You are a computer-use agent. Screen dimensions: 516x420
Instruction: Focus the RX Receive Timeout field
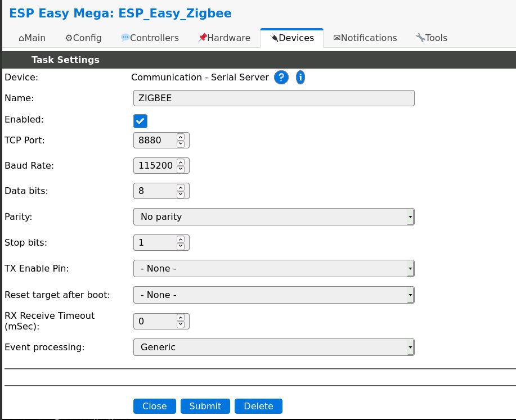[x=161, y=322]
